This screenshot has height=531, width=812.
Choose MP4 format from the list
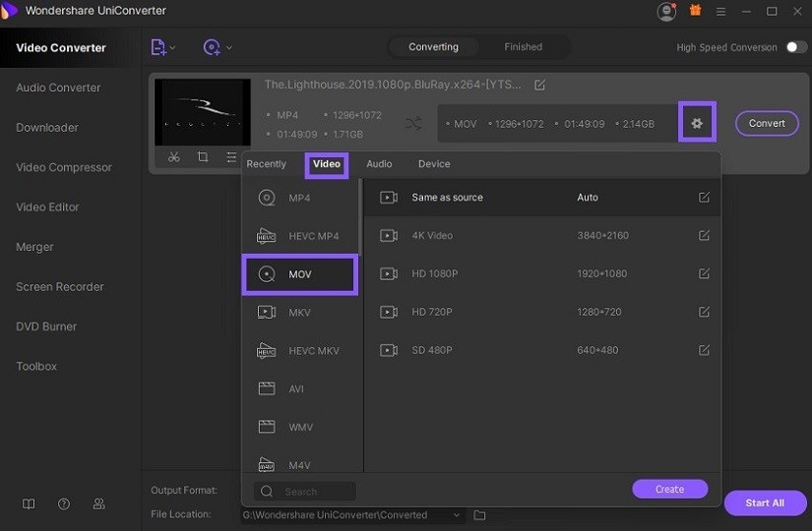(x=300, y=198)
